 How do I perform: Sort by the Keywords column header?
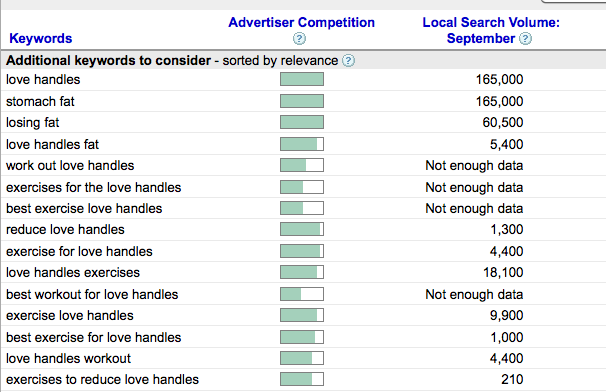41,38
